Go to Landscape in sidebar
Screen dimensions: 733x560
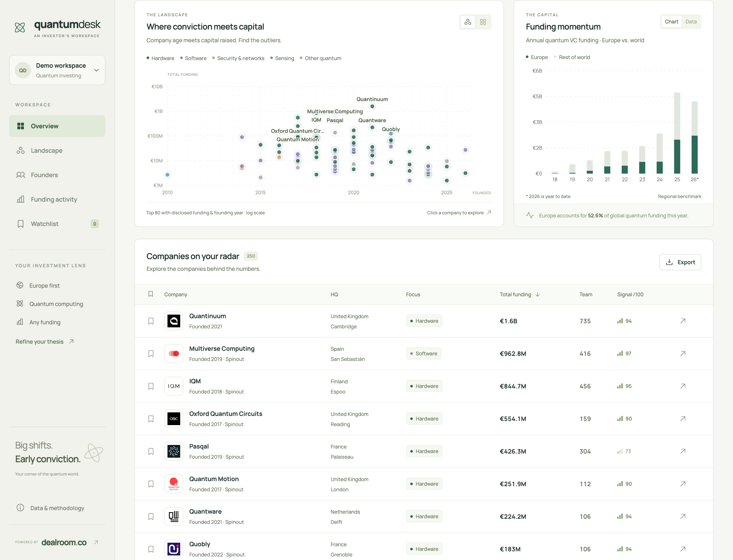pyautogui.click(x=57, y=150)
